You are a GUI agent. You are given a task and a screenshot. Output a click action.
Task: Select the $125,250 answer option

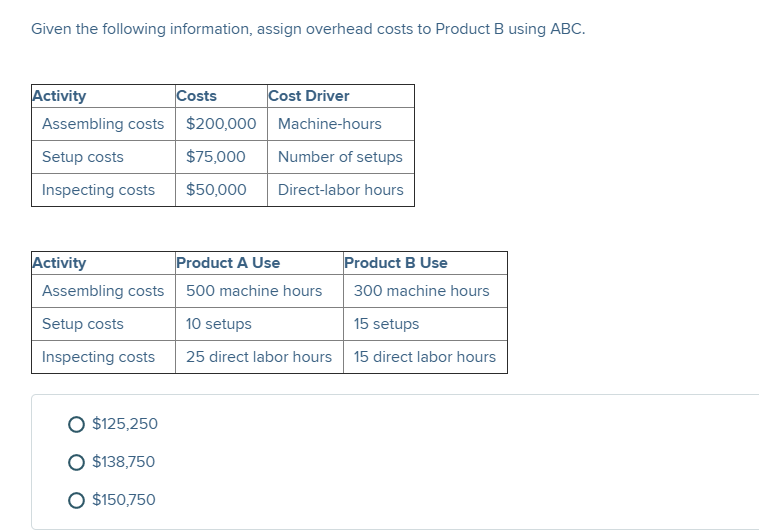[x=76, y=424]
